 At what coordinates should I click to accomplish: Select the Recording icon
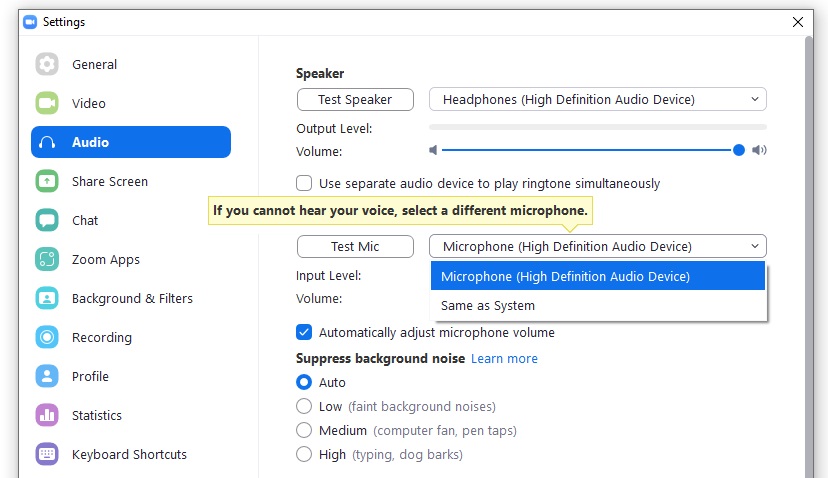tap(47, 338)
